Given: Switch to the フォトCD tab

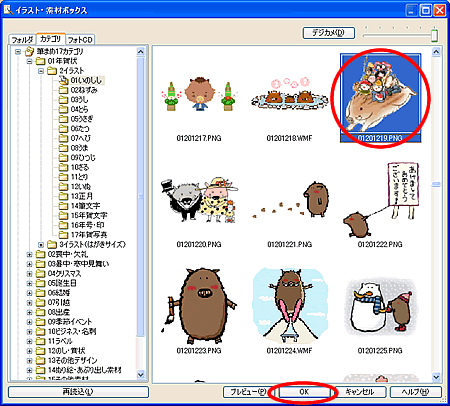Looking at the screenshot, I should 80,40.
